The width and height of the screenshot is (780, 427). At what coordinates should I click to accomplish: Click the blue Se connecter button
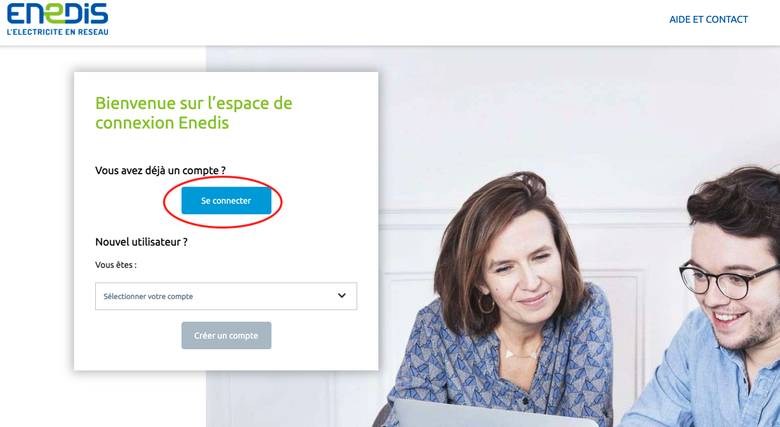tap(226, 201)
